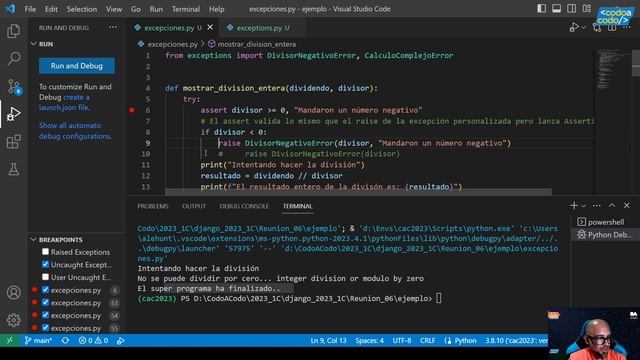
Task: Toggle Uncaught Exceptions breakpoint checkbox
Action: pos(45,264)
